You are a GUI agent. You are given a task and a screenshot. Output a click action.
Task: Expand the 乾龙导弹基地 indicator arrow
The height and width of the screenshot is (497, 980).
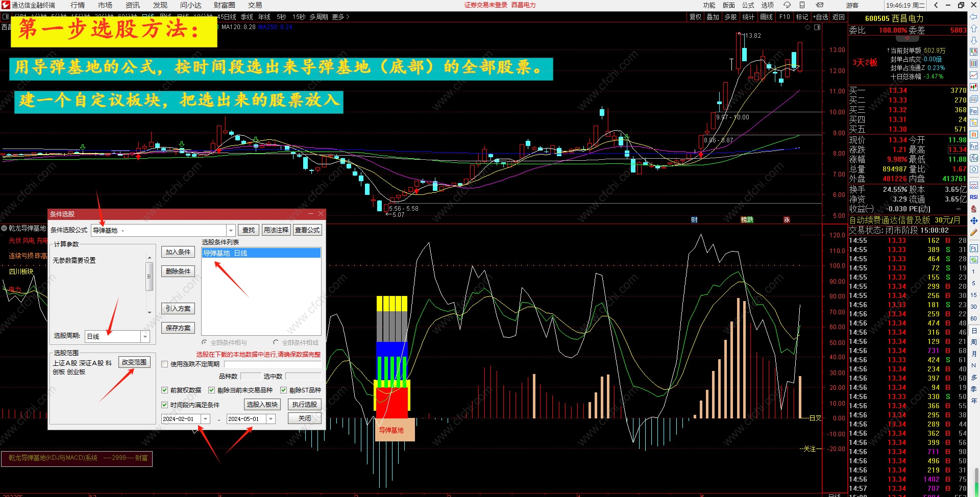click(4, 228)
